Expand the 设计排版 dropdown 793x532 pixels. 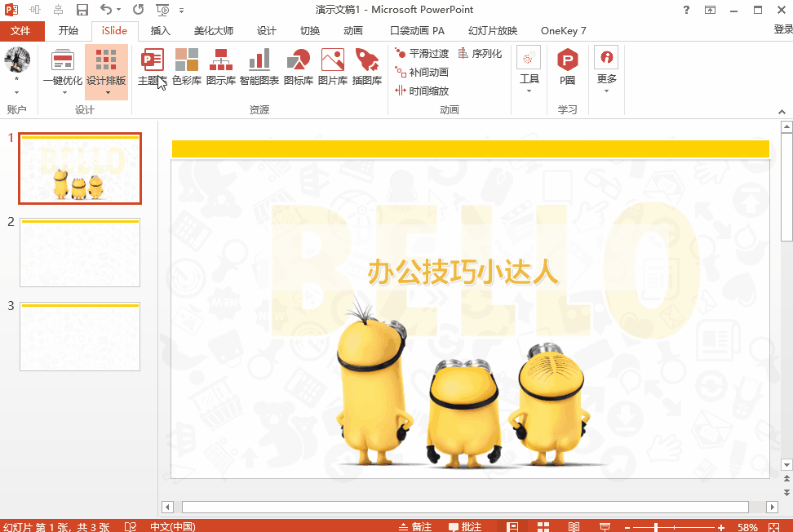(107, 92)
